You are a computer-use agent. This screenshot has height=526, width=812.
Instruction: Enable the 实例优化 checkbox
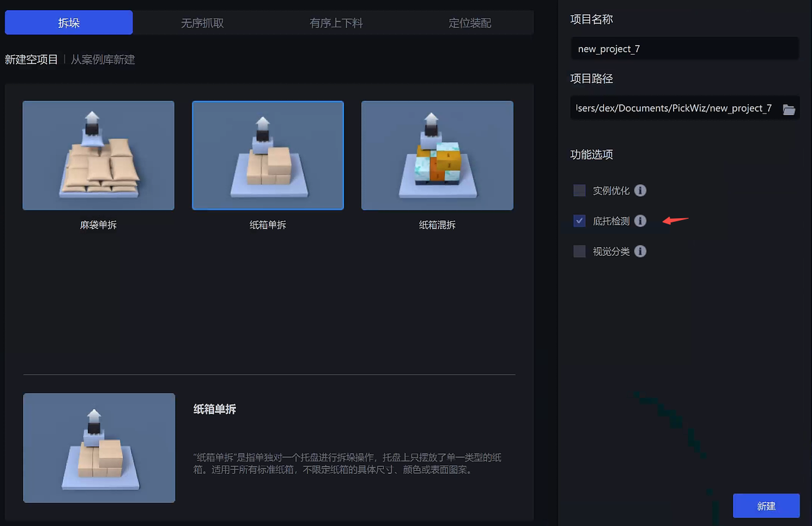pos(579,190)
